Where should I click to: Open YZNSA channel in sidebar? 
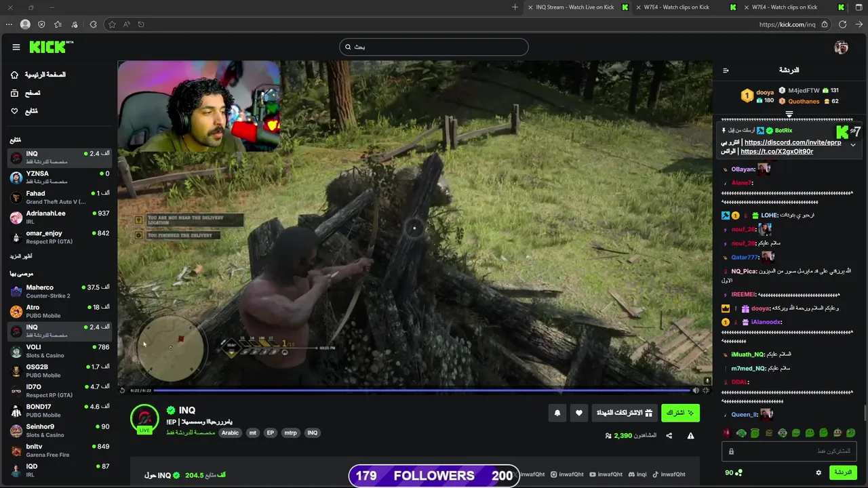click(x=60, y=178)
